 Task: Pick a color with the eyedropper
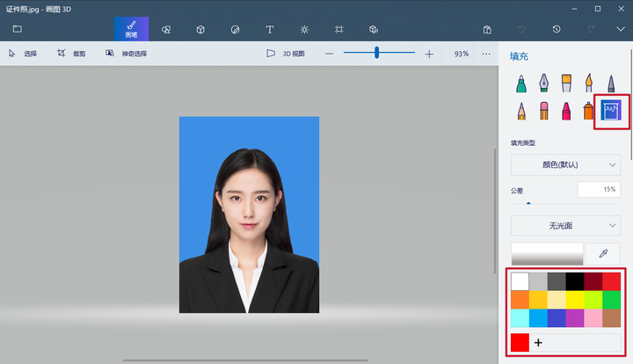pos(603,254)
